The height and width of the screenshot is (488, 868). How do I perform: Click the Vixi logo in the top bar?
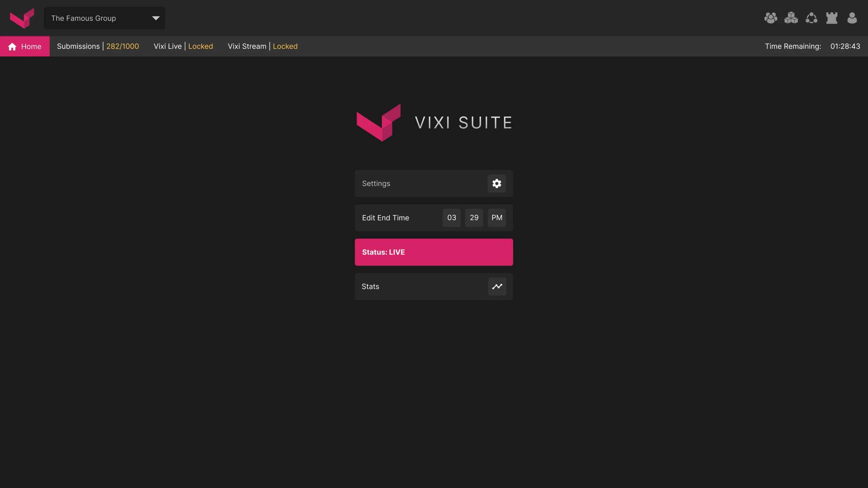tap(22, 18)
